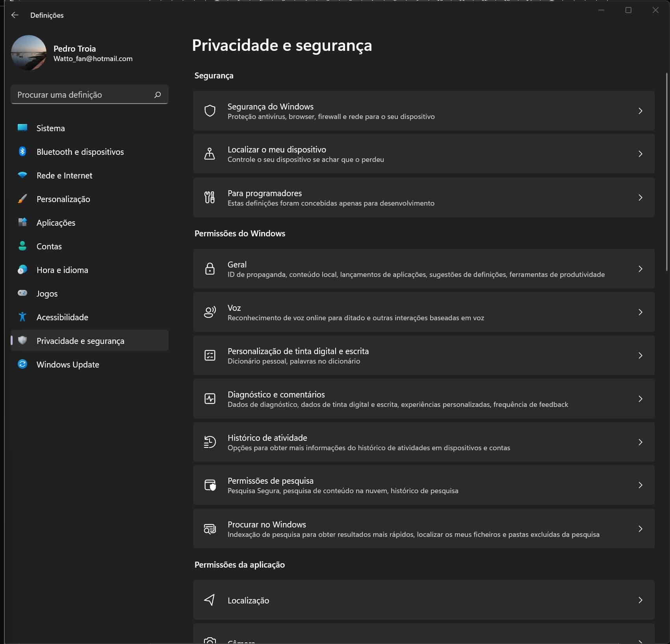
Task: Expand Permissões de pesquisa chevron
Action: click(x=640, y=485)
